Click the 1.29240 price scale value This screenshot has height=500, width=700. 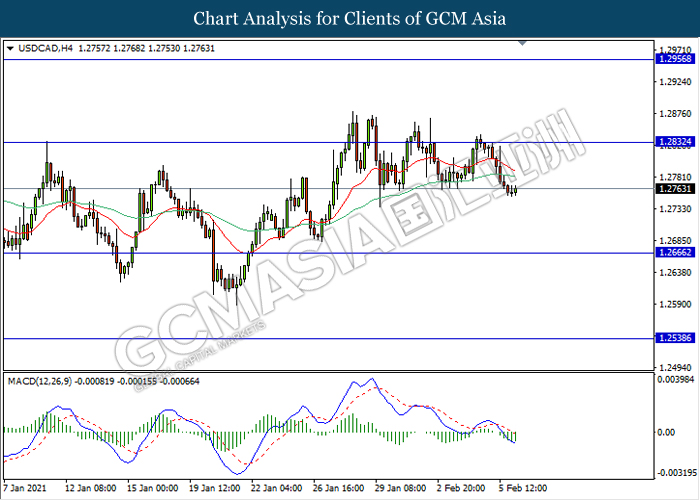[675, 82]
